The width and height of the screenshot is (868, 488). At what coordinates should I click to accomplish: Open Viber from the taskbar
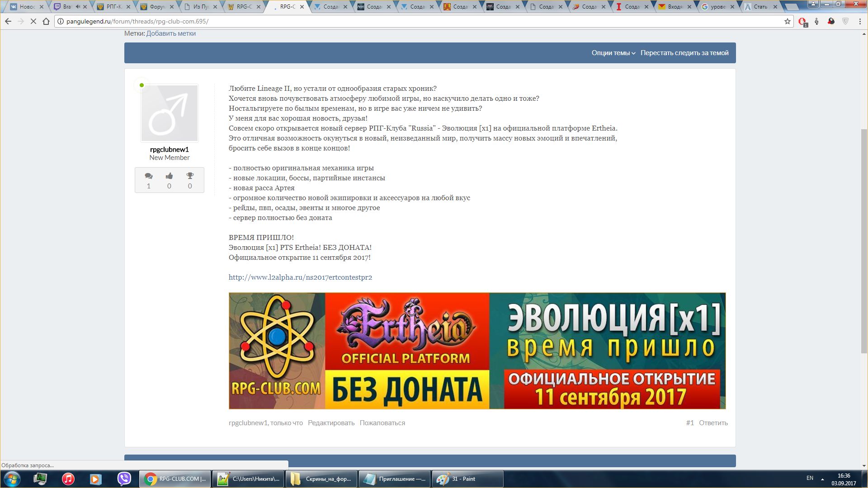point(124,479)
